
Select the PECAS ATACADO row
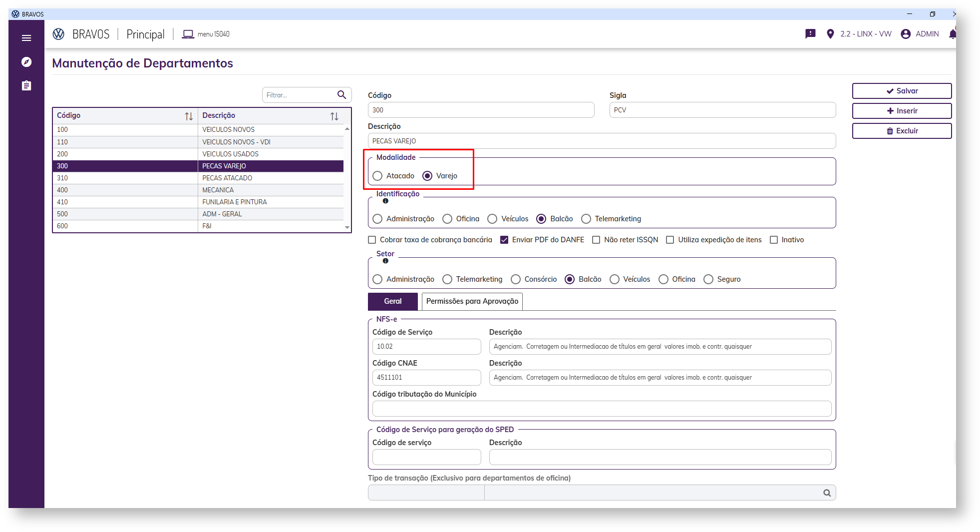198,178
